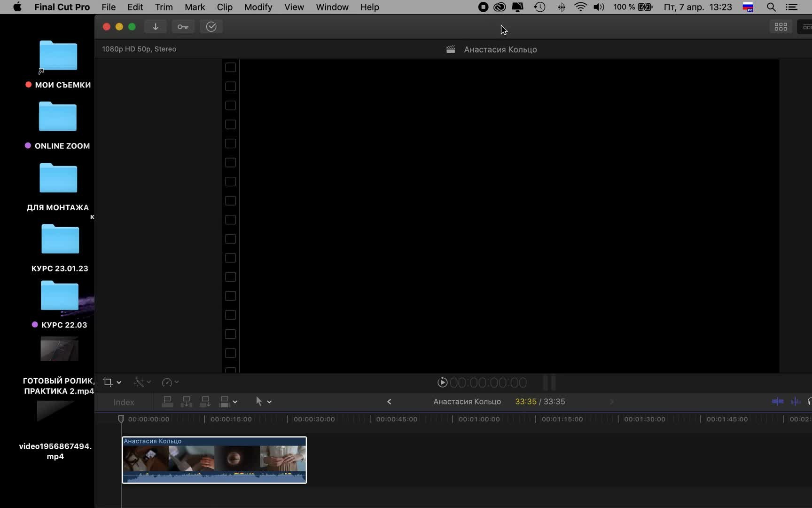812x508 pixels.
Task: Go back in timeline history arrow
Action: [389, 402]
